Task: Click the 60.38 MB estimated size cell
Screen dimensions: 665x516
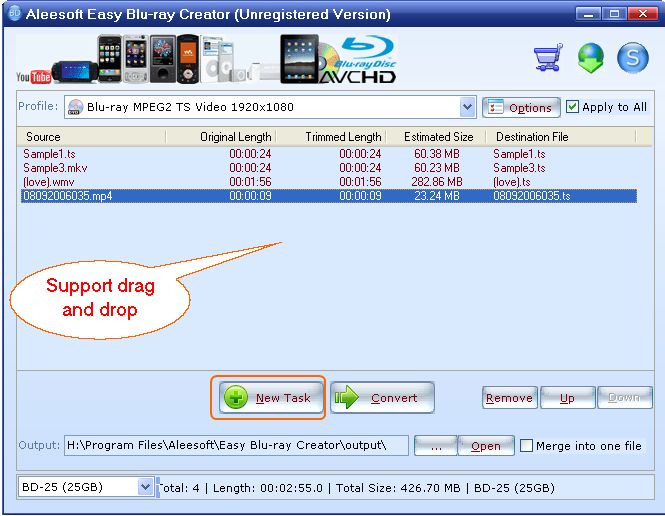Action: click(437, 153)
